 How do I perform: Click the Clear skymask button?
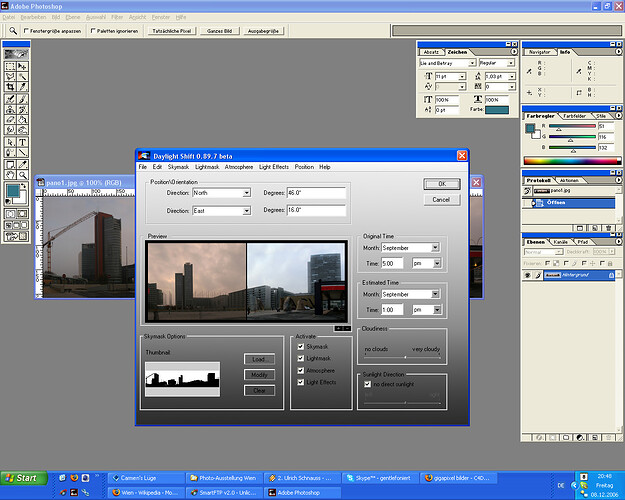tap(259, 390)
